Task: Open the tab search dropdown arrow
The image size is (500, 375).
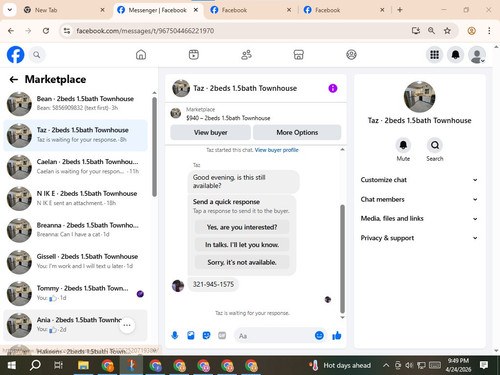Action: click(10, 10)
